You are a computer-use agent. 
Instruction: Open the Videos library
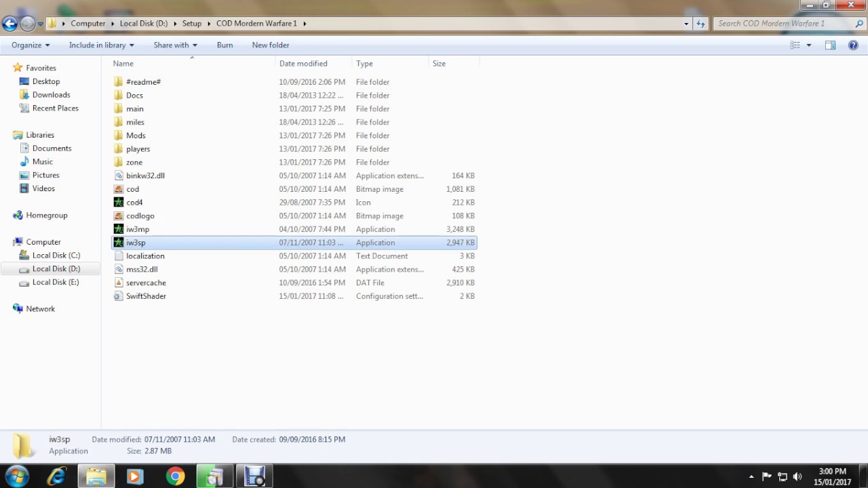43,188
